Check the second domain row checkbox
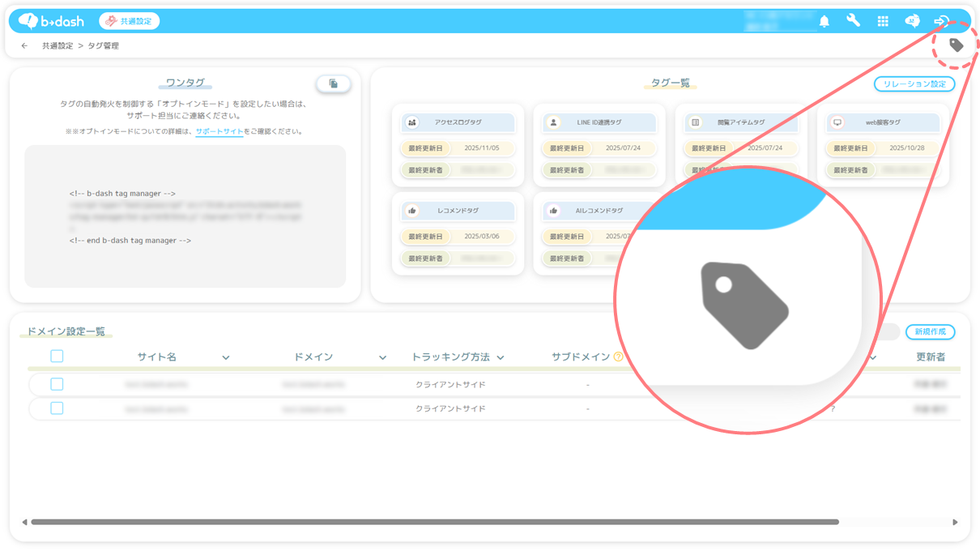 click(x=57, y=408)
